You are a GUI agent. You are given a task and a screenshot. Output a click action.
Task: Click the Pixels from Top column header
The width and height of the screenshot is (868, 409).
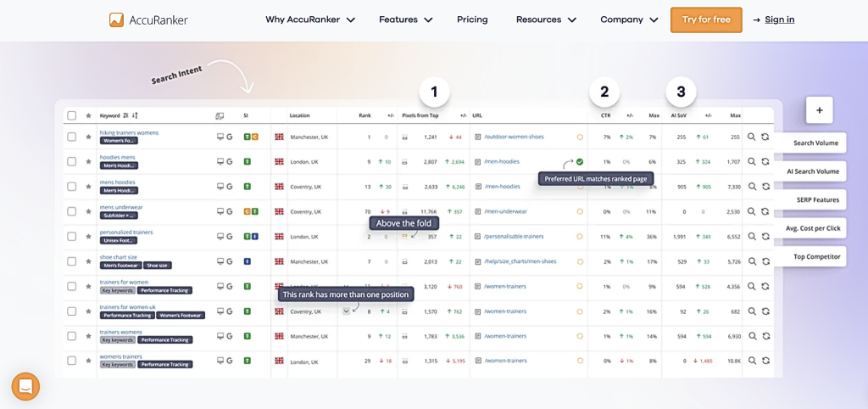coord(420,115)
